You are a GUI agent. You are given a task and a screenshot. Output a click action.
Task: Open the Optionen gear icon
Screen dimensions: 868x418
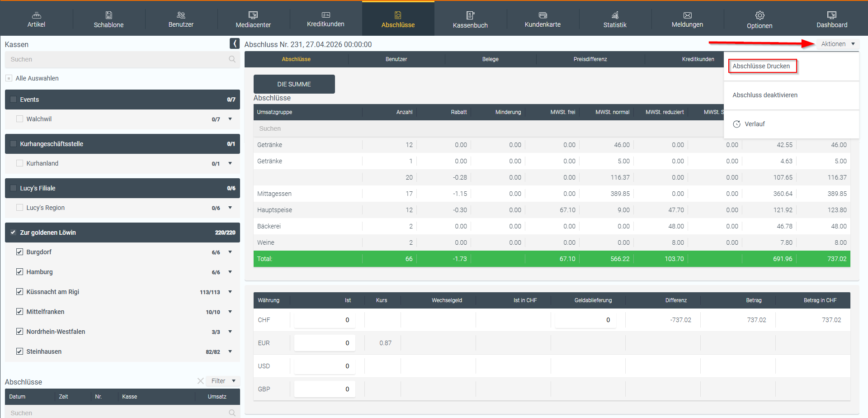coord(759,15)
